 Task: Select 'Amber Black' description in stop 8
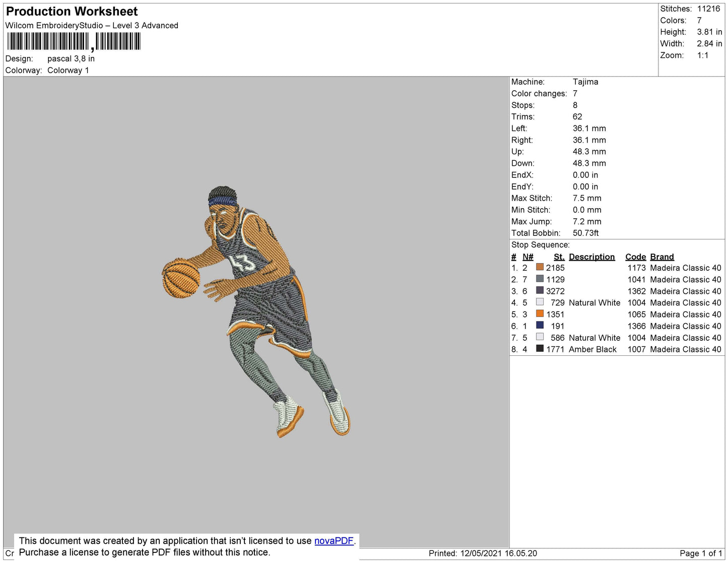pos(592,349)
